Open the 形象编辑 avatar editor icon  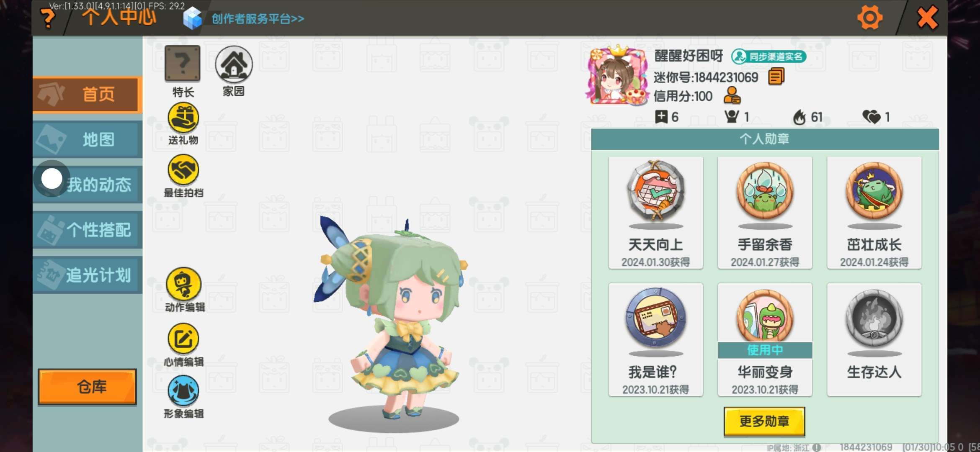[x=183, y=391]
